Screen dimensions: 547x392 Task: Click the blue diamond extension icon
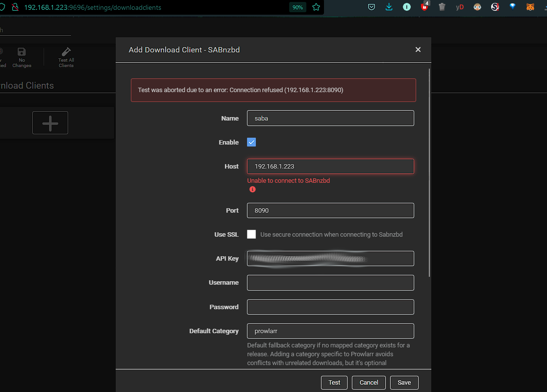tap(513, 6)
